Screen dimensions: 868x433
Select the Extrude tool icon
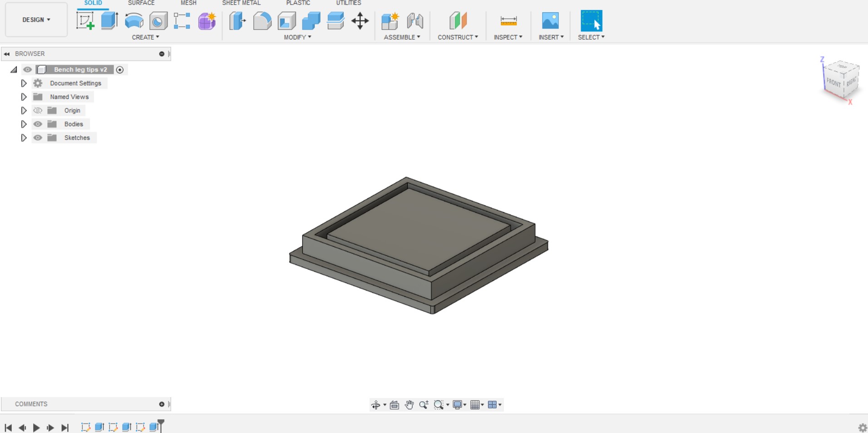point(109,21)
